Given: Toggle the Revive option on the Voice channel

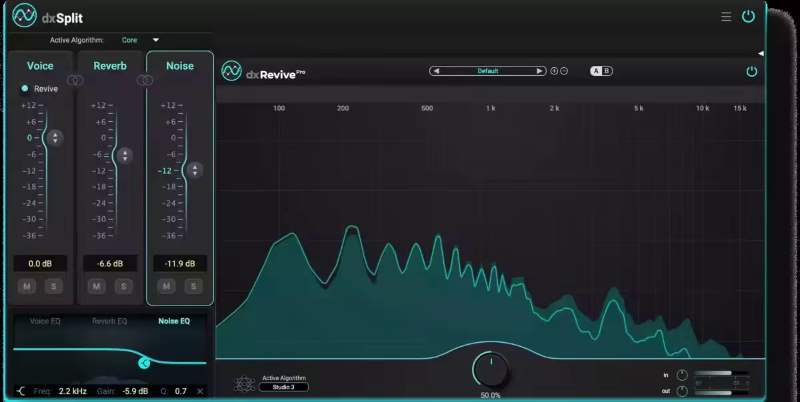Looking at the screenshot, I should pos(25,89).
